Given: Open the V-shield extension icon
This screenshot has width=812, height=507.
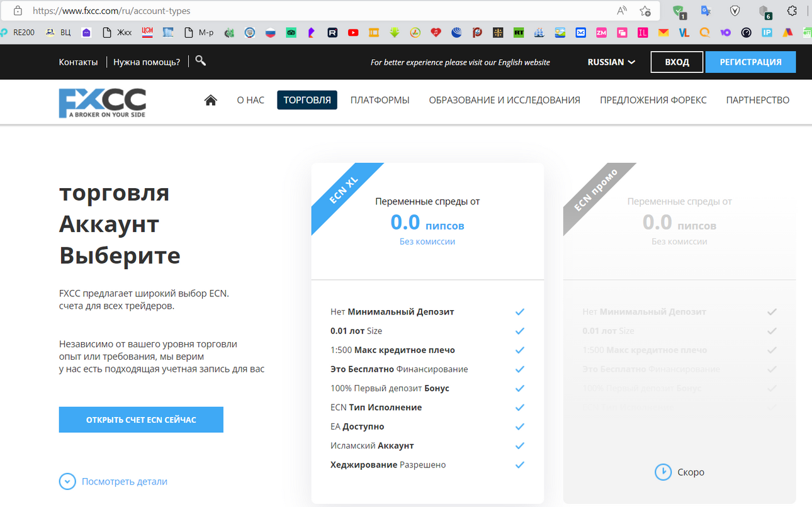Looking at the screenshot, I should pyautogui.click(x=735, y=11).
